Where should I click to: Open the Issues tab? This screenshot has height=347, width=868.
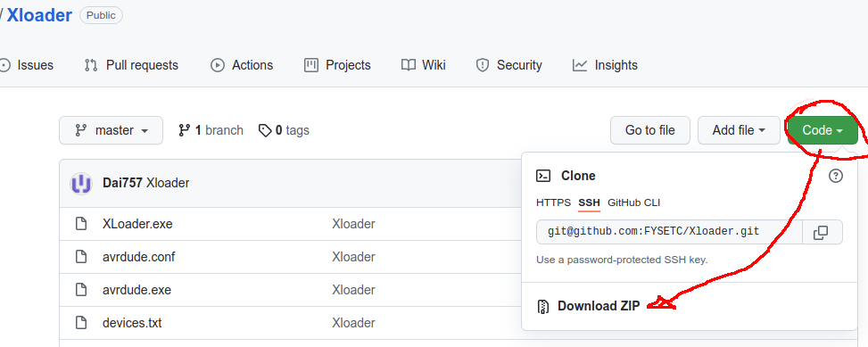(x=28, y=65)
